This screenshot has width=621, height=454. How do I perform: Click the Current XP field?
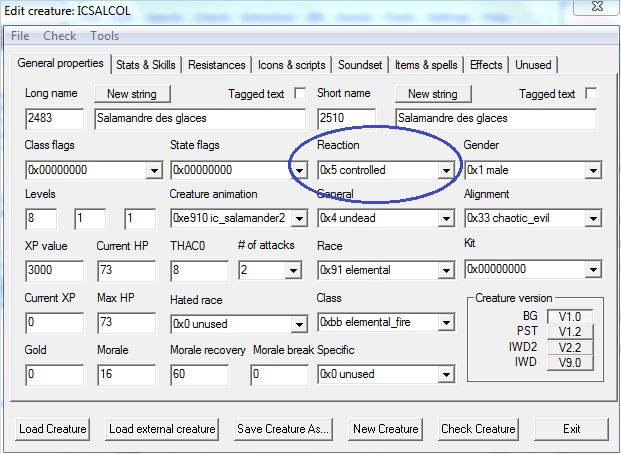[x=54, y=322]
